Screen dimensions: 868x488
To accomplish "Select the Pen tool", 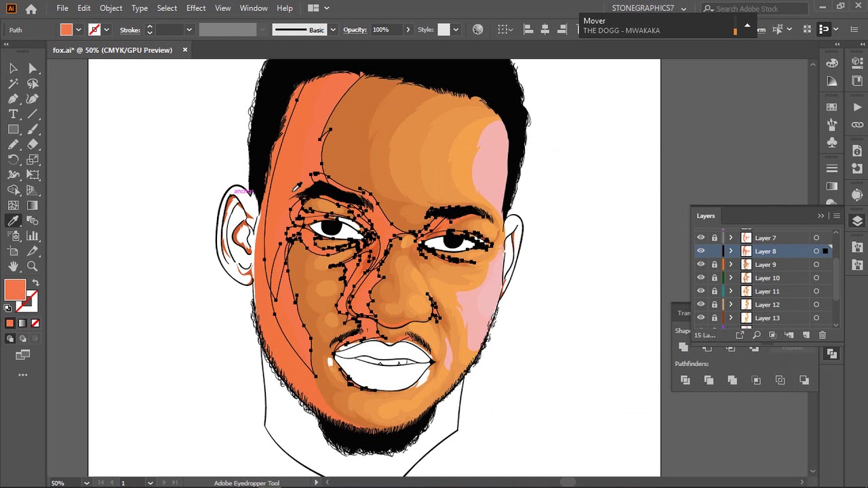I will tap(13, 99).
